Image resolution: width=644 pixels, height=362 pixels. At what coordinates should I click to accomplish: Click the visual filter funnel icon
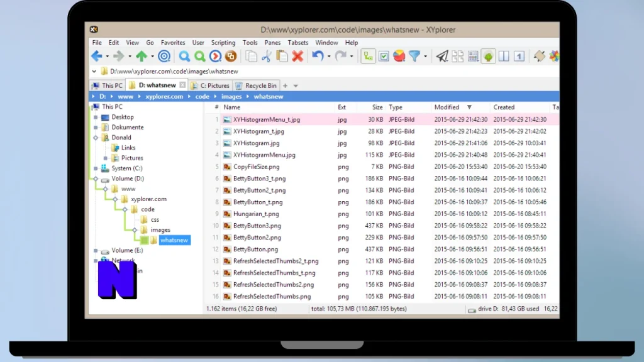tap(414, 56)
